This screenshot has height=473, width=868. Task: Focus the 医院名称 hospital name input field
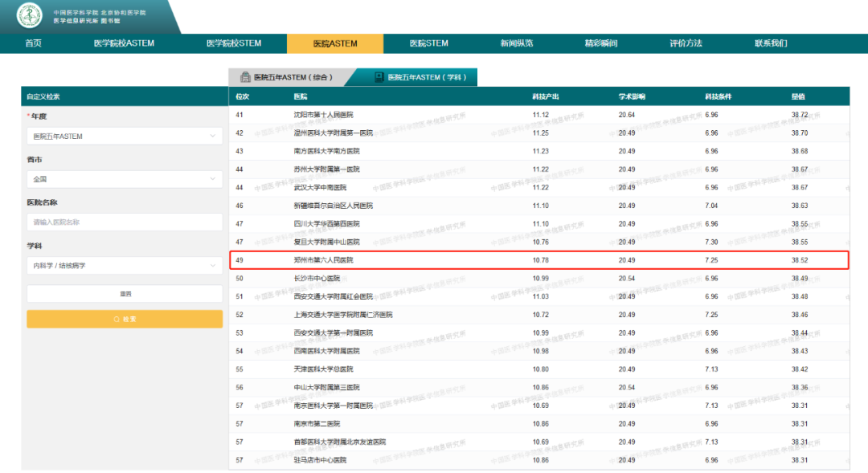coord(125,222)
